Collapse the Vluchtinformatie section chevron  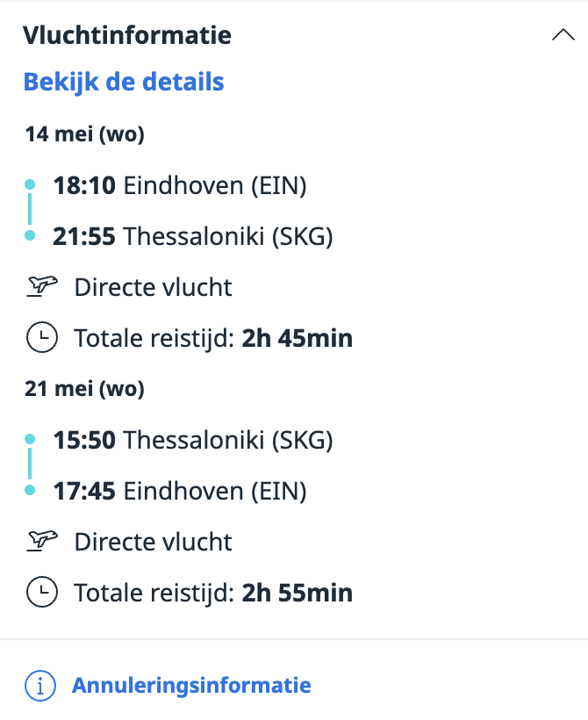click(x=563, y=35)
